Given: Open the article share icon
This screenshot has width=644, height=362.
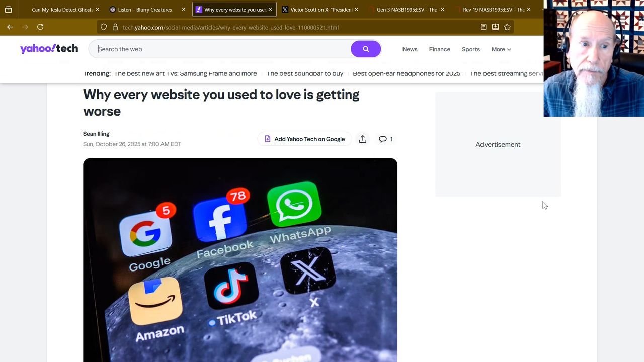Looking at the screenshot, I should (363, 139).
